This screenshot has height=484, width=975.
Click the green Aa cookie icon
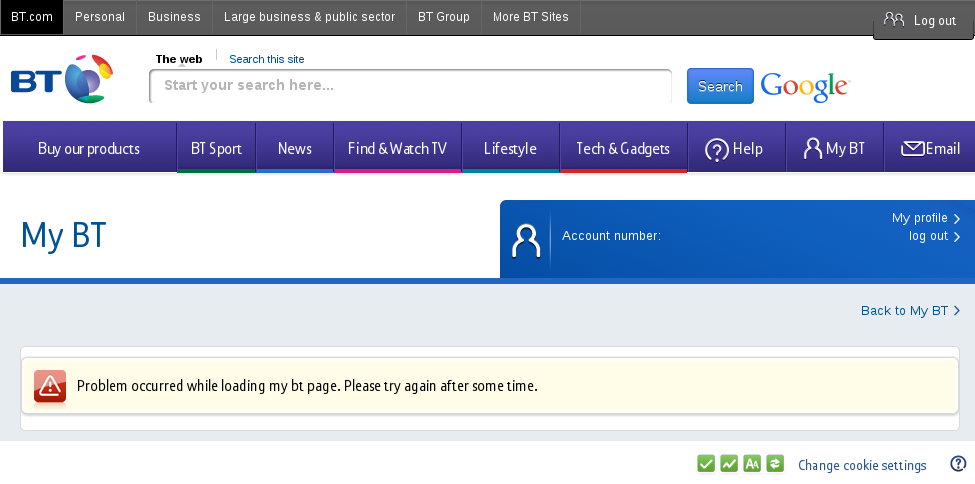(x=752, y=463)
